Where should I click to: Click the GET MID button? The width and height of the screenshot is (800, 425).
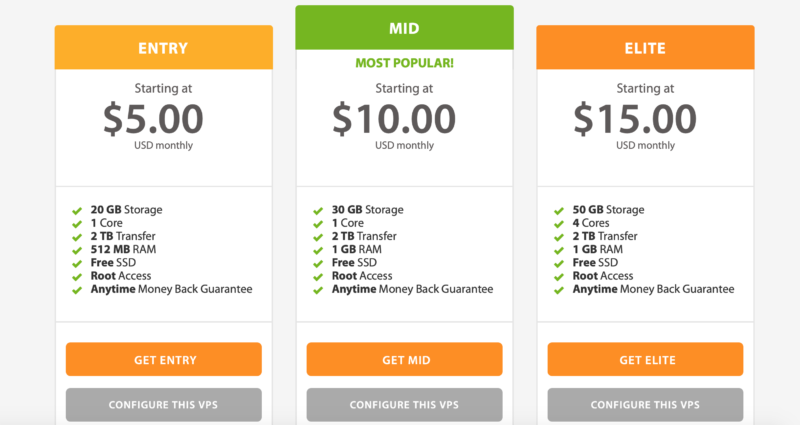point(404,359)
